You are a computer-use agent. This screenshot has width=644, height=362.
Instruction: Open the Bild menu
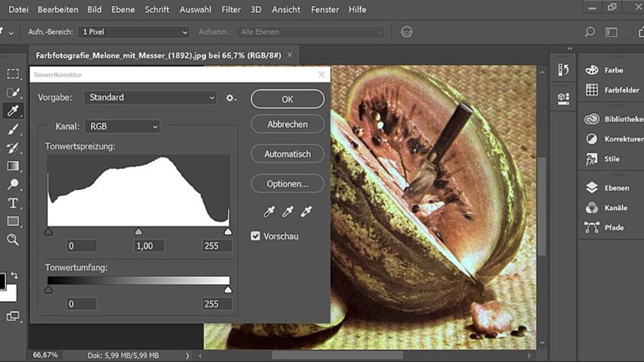95,10
